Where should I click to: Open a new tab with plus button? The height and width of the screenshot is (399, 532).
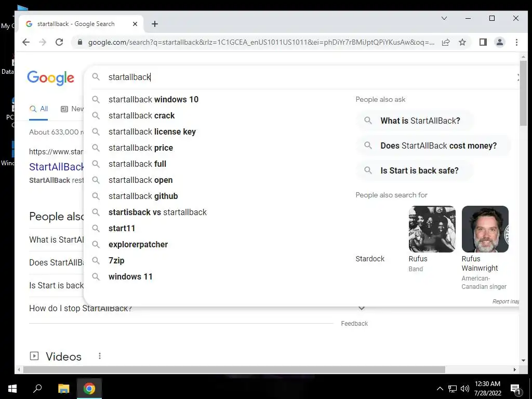155,24
